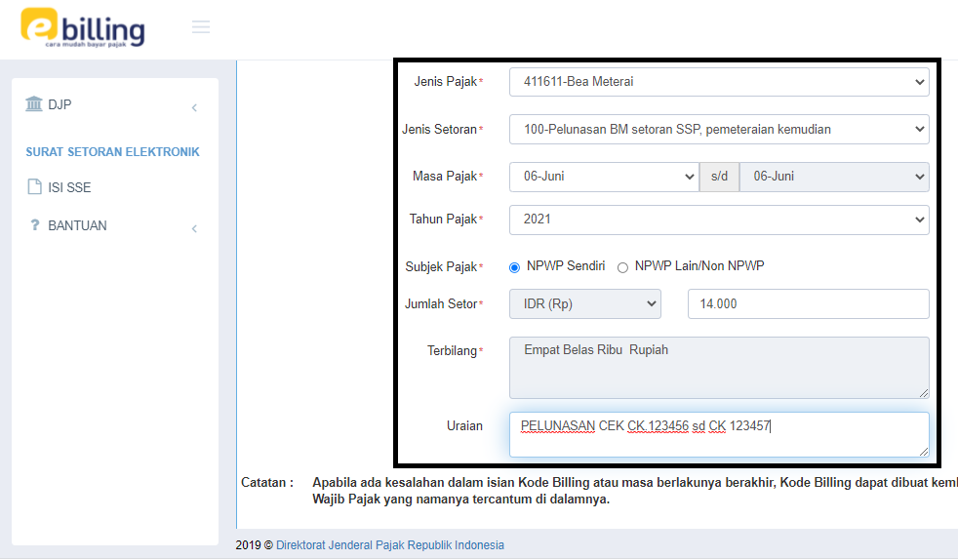The width and height of the screenshot is (958, 560).
Task: Click the Jumlah Setor amount field
Action: 808,303
